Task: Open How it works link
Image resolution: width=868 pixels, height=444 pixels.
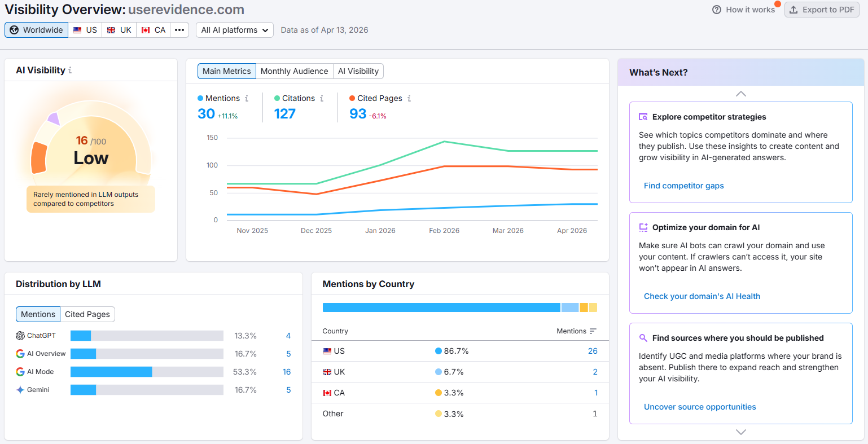Action: pyautogui.click(x=751, y=10)
